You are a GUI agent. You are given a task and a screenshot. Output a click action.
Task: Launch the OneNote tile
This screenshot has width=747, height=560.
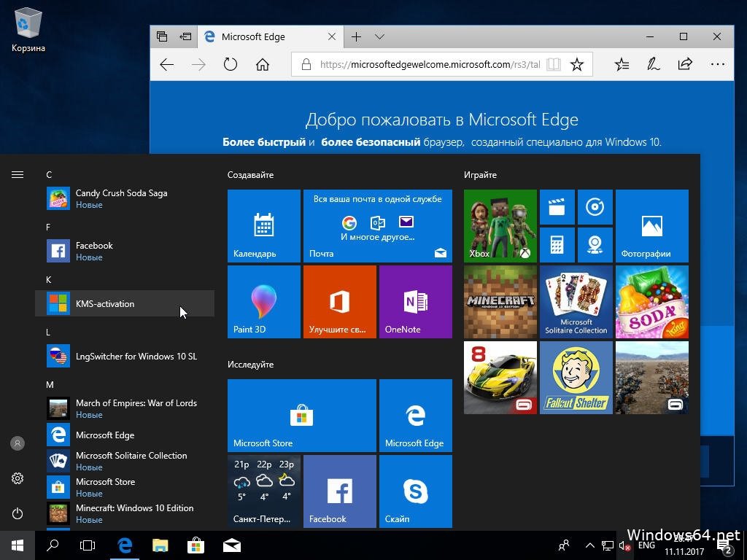(415, 301)
